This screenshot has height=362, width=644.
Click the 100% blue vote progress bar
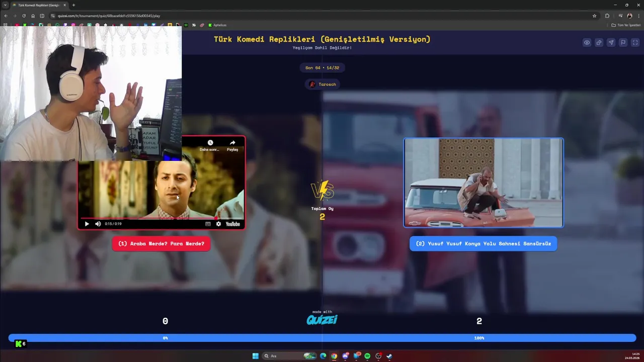click(479, 338)
